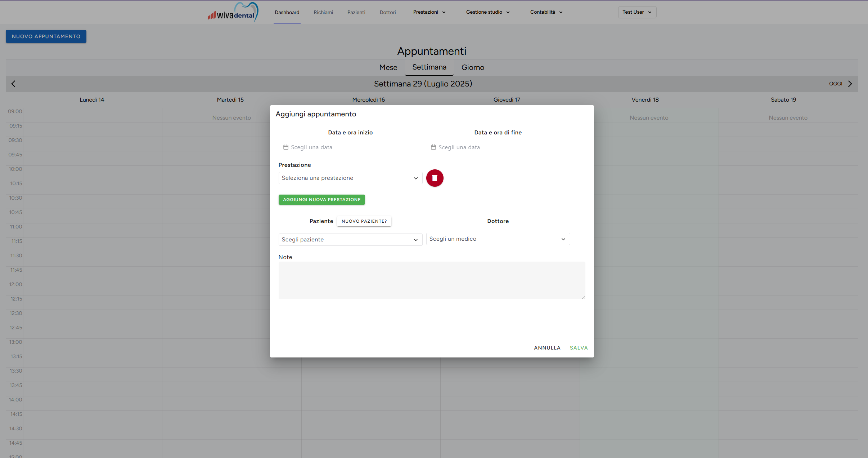Open the Contabilità menu
This screenshot has height=458, width=868.
pyautogui.click(x=546, y=12)
